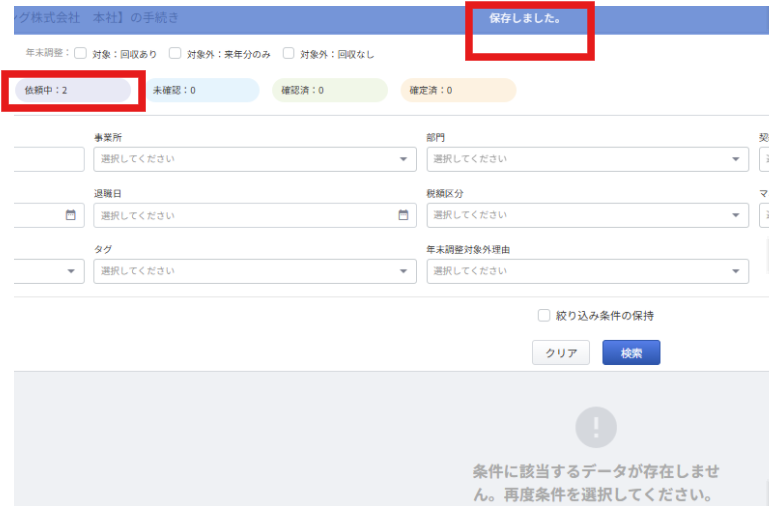Open the 年末調整対象外理由 dropdown
Screen dimensions: 769x506
(587, 271)
